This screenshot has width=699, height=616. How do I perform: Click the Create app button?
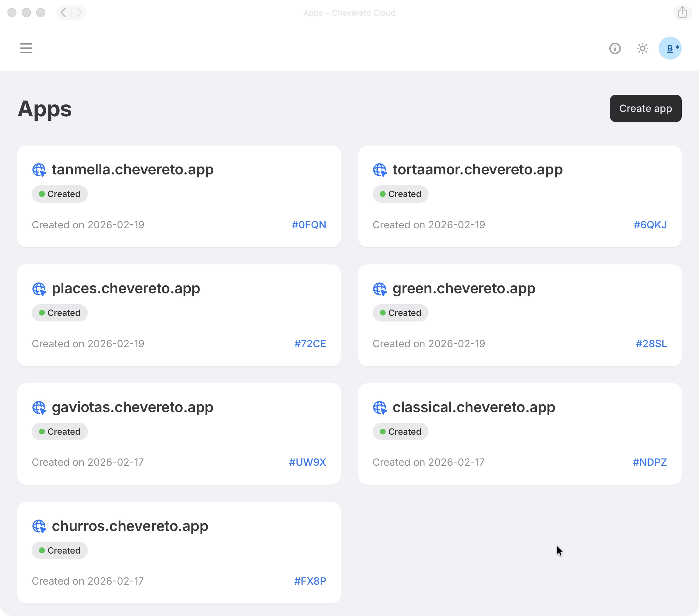(x=645, y=108)
